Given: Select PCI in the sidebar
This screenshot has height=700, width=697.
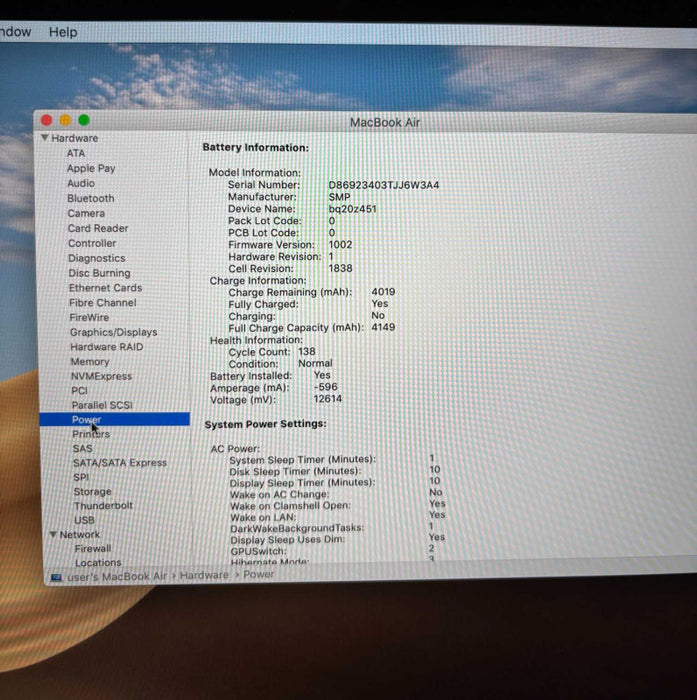Looking at the screenshot, I should coord(79,391).
